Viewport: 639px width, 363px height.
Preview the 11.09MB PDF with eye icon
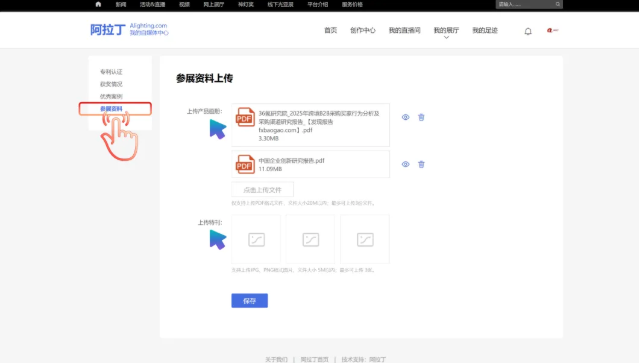(x=405, y=164)
